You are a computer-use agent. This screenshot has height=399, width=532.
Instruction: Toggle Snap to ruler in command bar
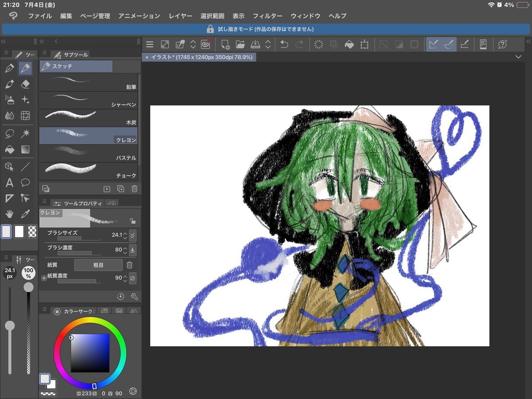(434, 44)
